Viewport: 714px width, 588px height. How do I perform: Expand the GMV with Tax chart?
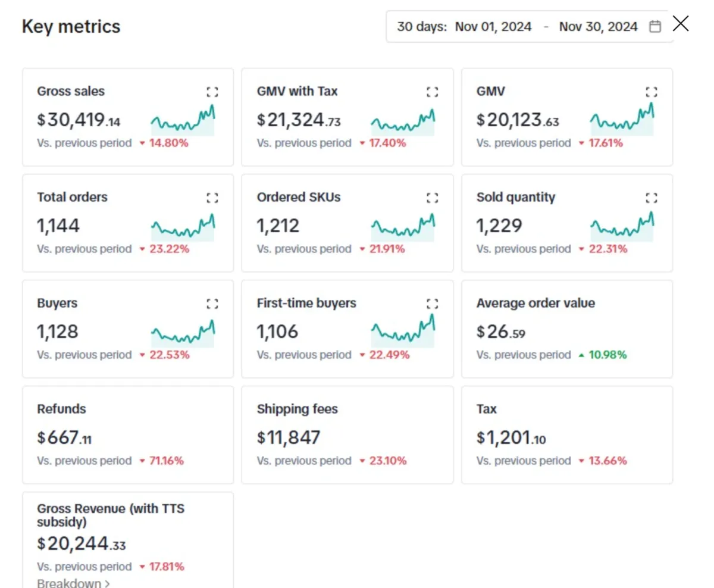click(x=433, y=92)
